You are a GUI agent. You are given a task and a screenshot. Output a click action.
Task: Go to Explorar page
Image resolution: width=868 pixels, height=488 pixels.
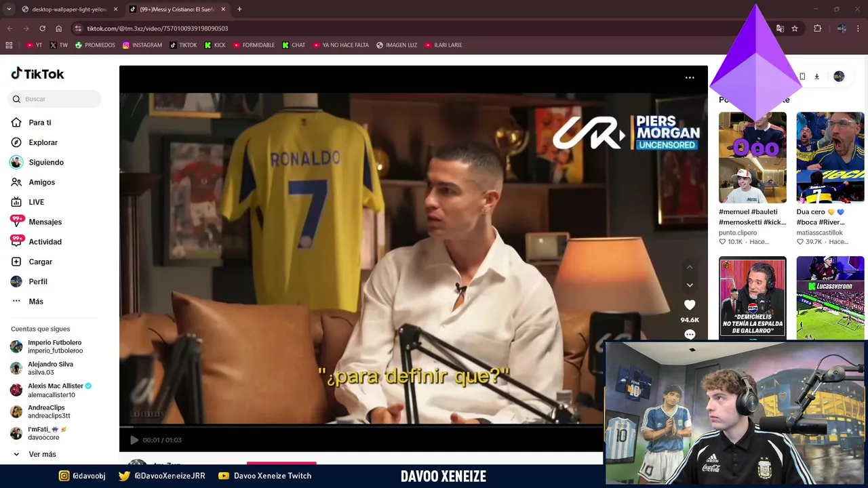43,142
